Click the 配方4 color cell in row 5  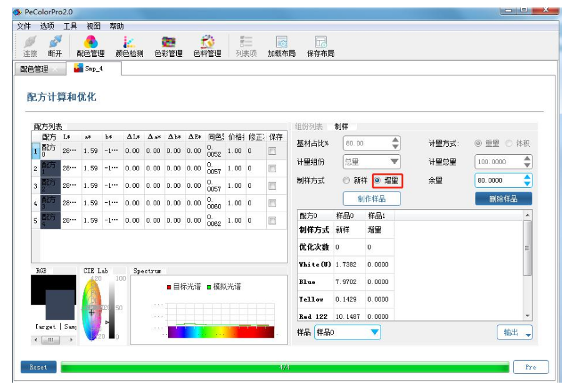click(50, 220)
